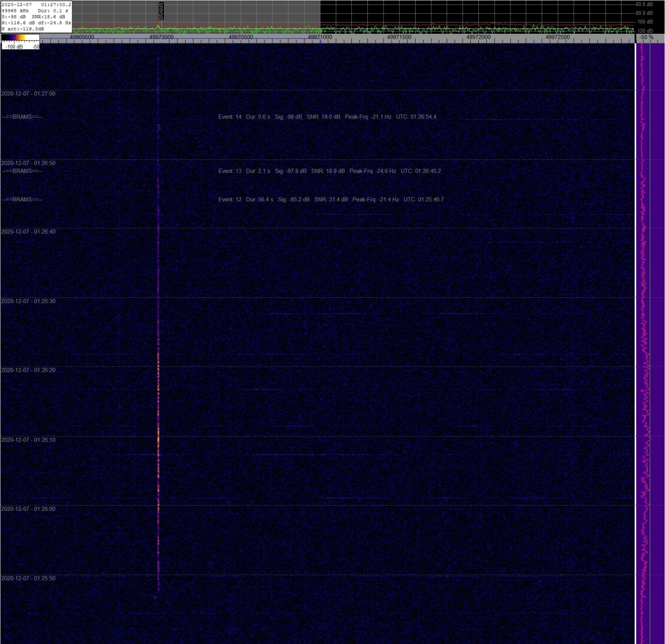The height and width of the screenshot is (644, 665).
Task: Click the BRAMS tag beside Event 12
Action: pos(22,200)
